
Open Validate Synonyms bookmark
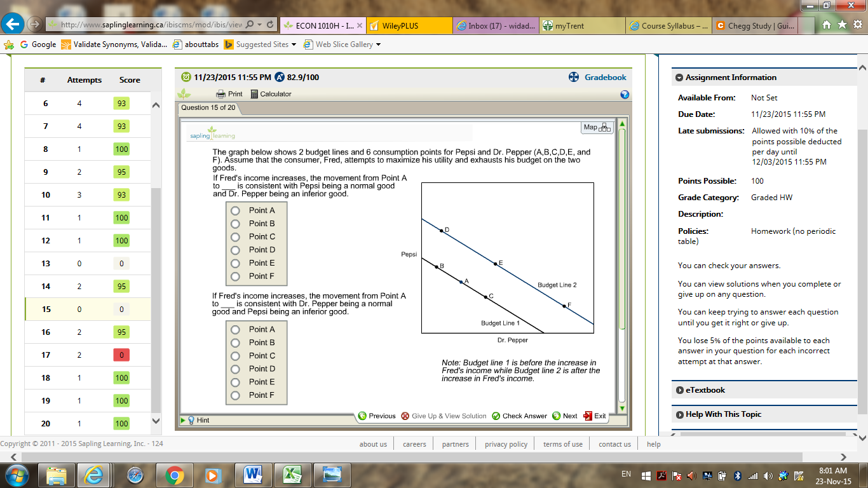[114, 44]
